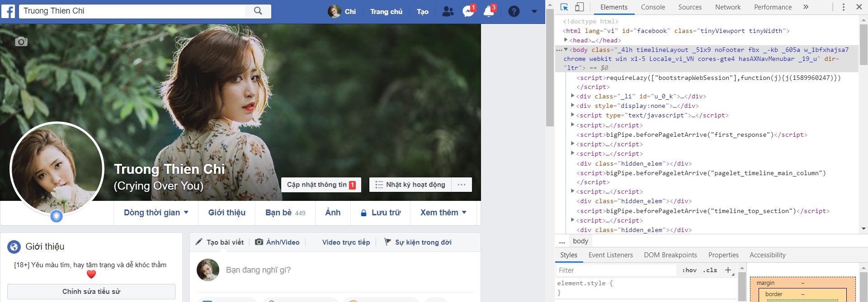The width and height of the screenshot is (868, 302).
Task: Open the friend requests icon
Action: 448,11
